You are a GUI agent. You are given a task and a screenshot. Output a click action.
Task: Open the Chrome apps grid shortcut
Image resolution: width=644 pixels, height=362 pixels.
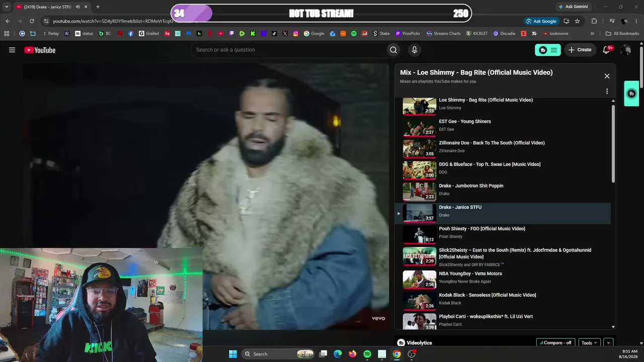(7, 34)
